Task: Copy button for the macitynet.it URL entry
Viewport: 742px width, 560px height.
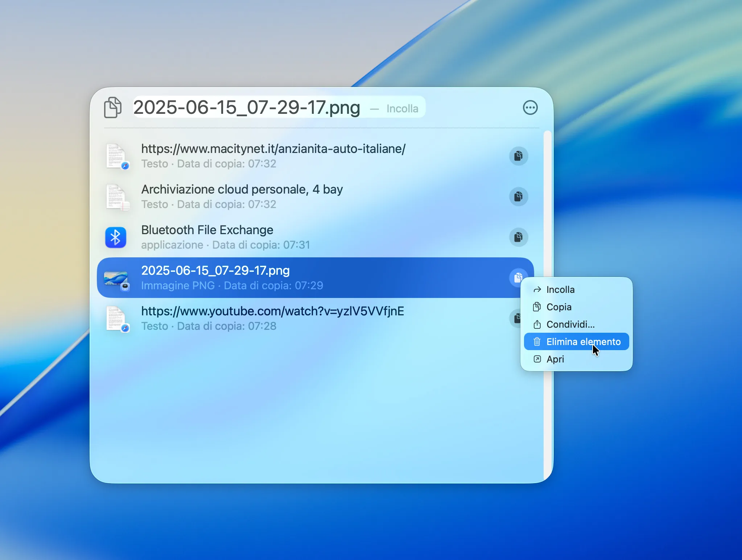Action: (x=518, y=156)
